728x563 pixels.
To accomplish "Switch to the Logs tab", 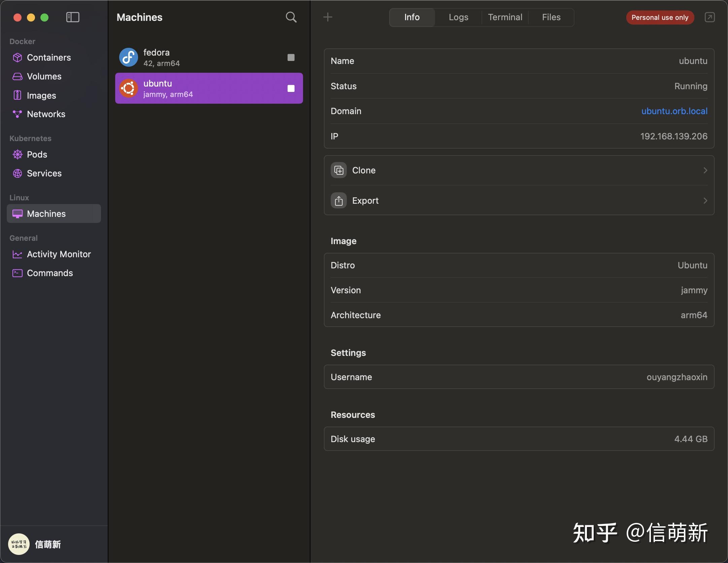I will (x=458, y=17).
